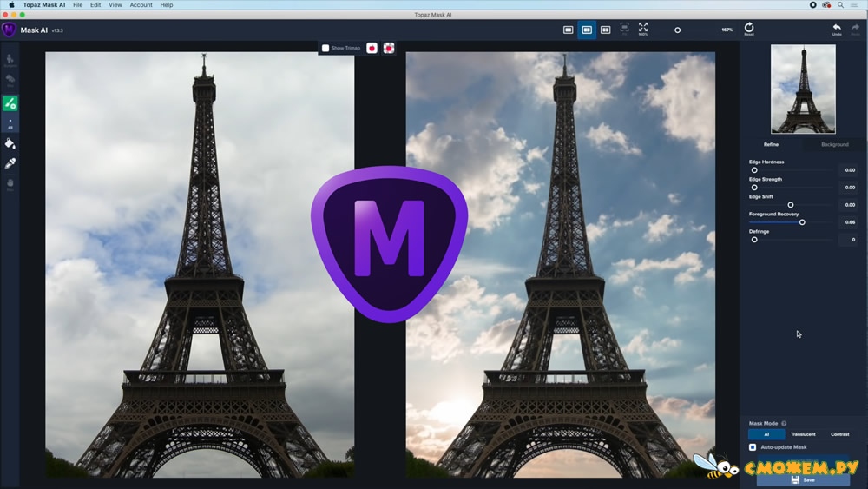Screen dimensions: 868x489
Task: Adjust the Defringe slider
Action: coord(792,240)
